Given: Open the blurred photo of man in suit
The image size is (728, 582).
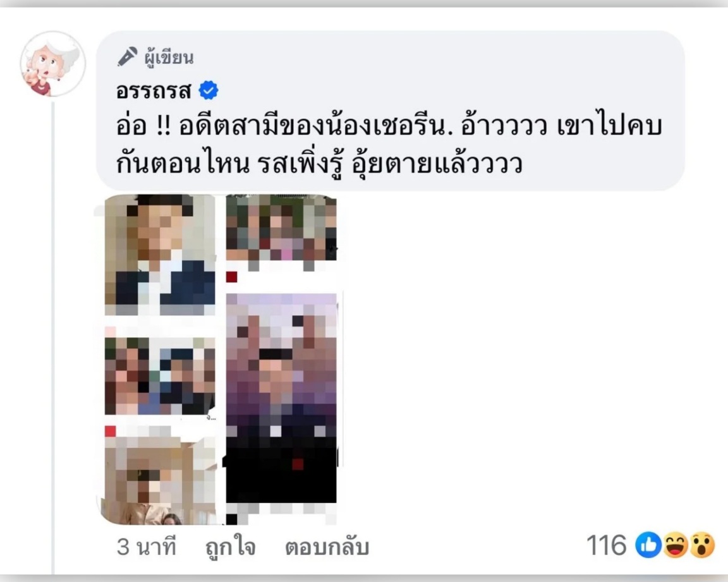Looking at the screenshot, I should [160, 255].
